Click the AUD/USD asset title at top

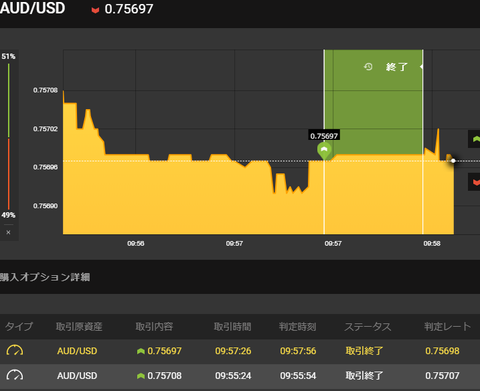pyautogui.click(x=32, y=8)
